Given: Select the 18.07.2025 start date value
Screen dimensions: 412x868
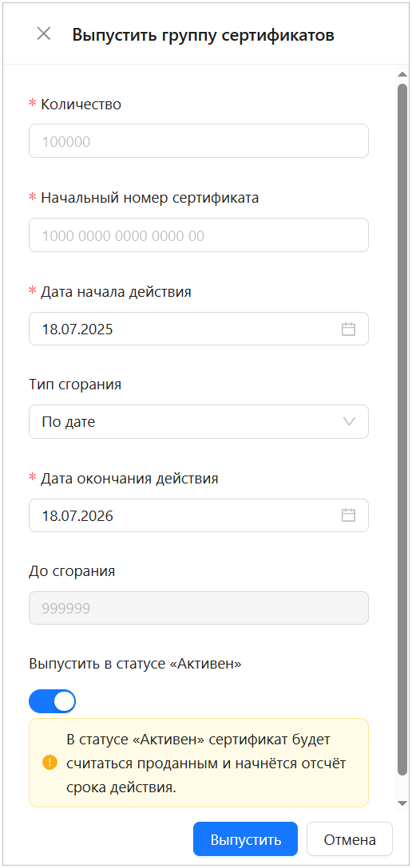Looking at the screenshot, I should point(77,329).
